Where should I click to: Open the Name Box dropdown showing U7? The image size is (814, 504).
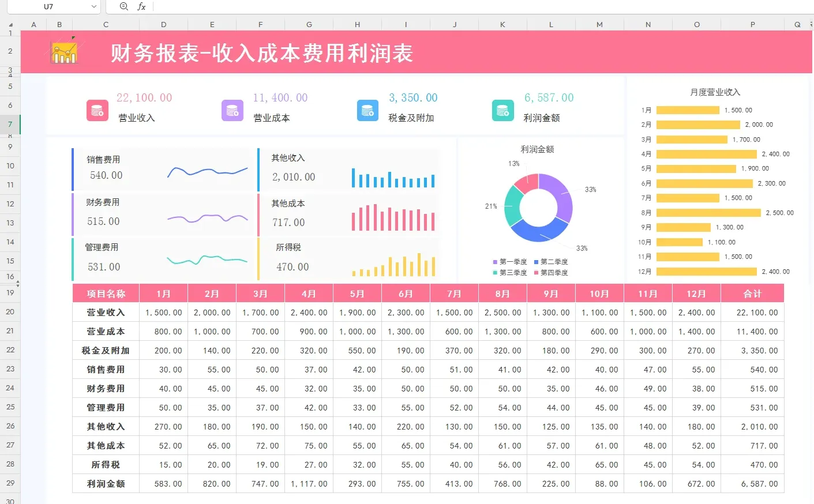(94, 6)
